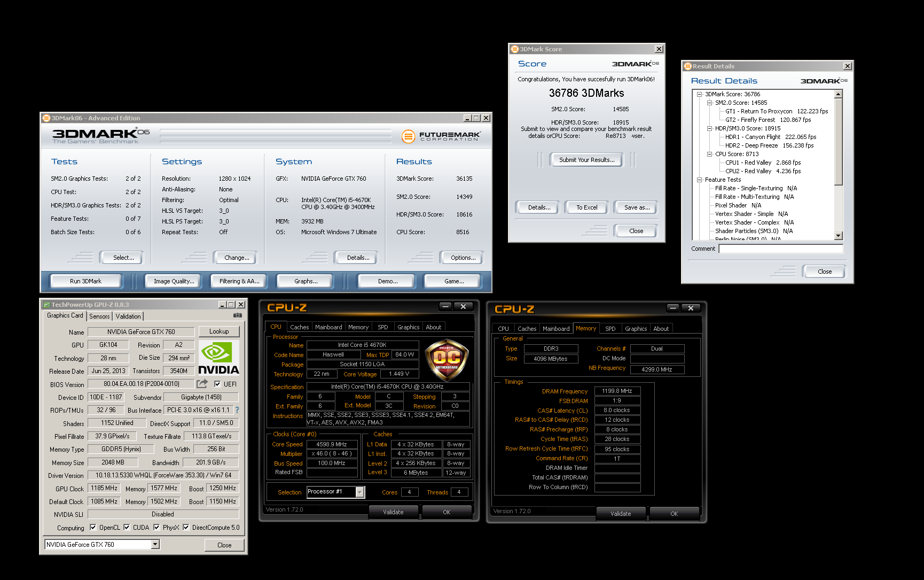924x580 pixels.
Task: Click Validate in CPU-Z Memory window
Action: (x=621, y=513)
